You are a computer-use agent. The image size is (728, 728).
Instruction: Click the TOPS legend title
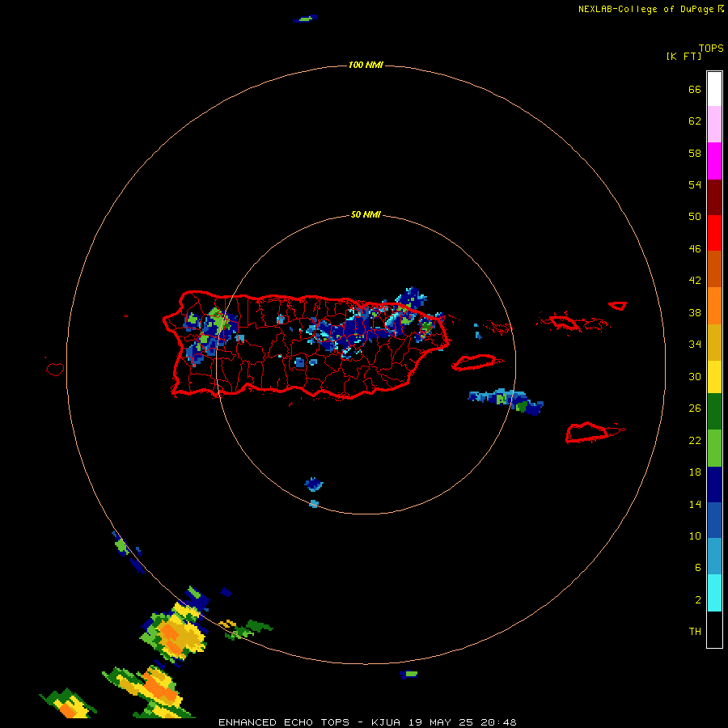pyautogui.click(x=711, y=48)
